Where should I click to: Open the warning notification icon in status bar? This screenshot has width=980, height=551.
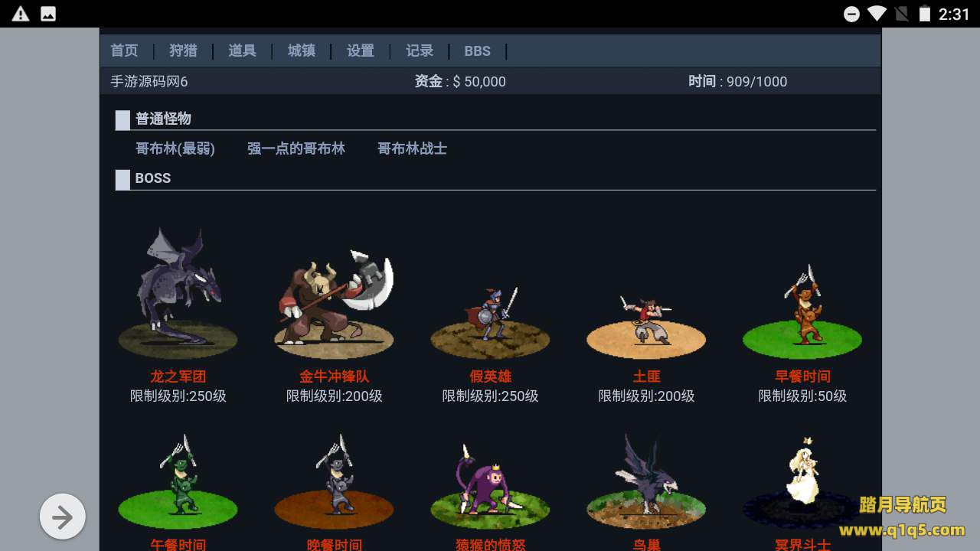click(21, 14)
